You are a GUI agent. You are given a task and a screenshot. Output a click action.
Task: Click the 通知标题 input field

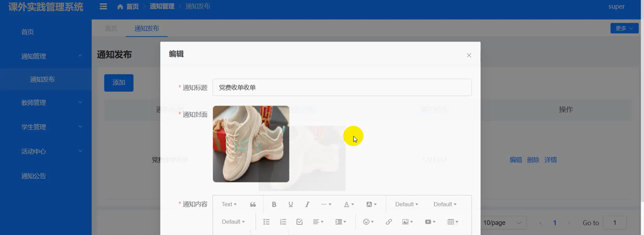tap(342, 87)
